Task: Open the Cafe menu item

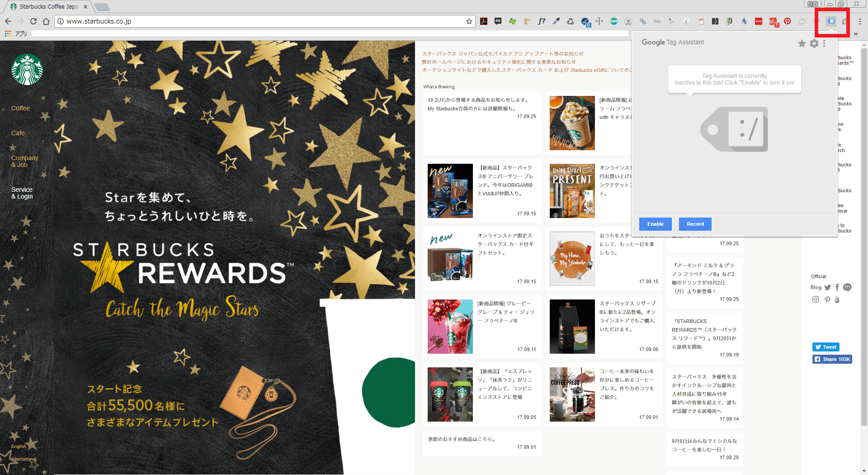Action: [x=18, y=133]
